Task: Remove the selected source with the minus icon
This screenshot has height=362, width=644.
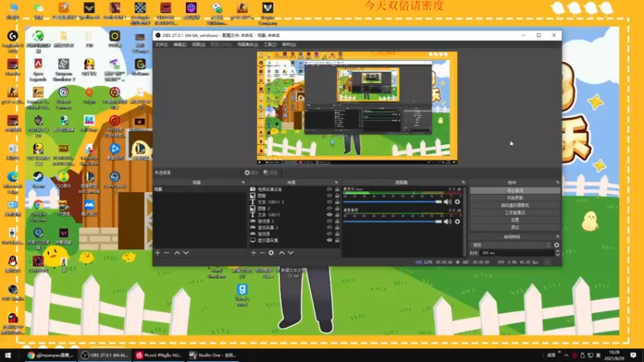Action: click(262, 253)
